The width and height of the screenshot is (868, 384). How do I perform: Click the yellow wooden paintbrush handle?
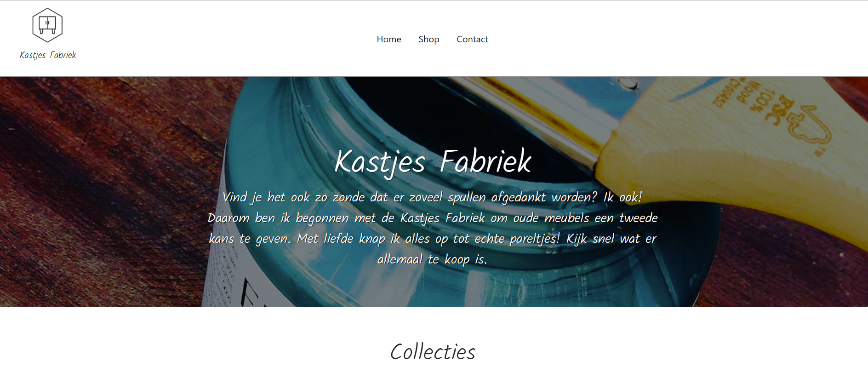point(736,152)
